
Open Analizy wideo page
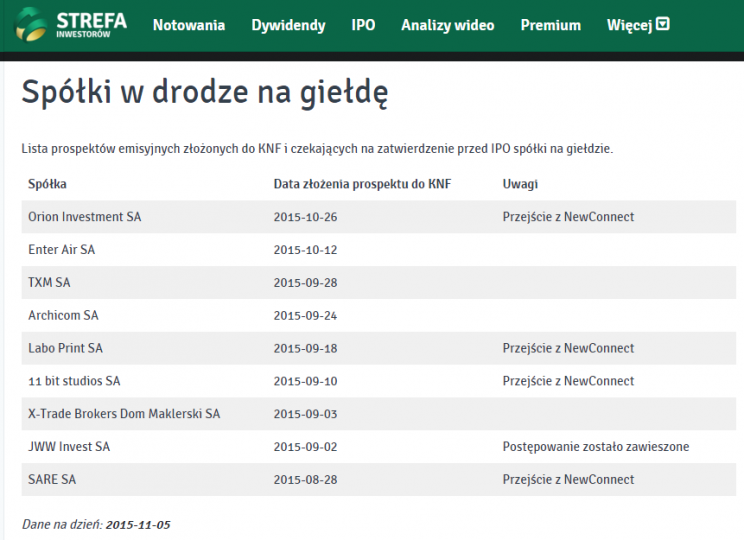[x=448, y=26]
